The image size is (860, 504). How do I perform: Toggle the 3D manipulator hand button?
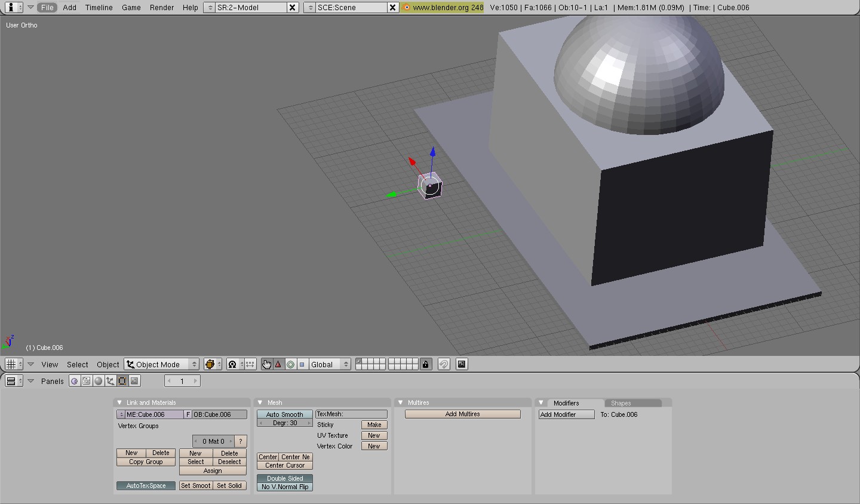click(x=267, y=364)
